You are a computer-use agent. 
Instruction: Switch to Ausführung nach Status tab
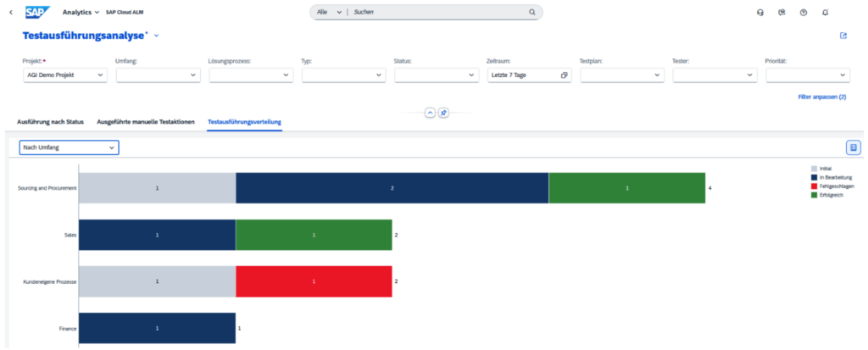[x=50, y=121]
